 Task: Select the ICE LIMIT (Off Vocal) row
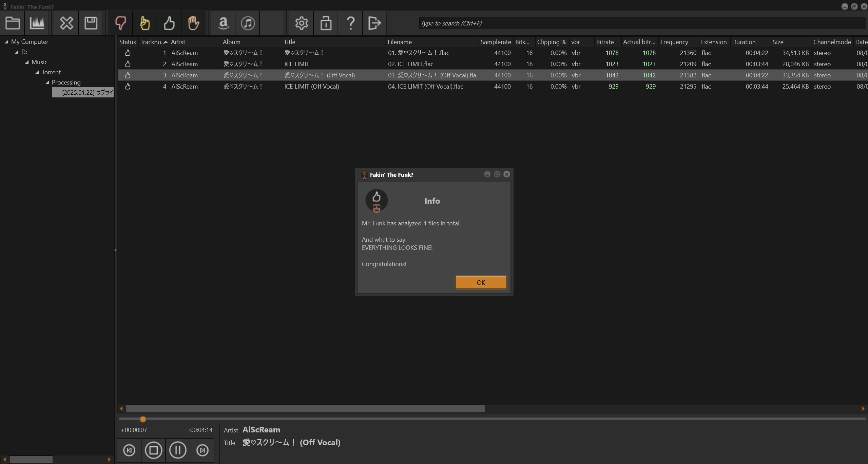(311, 86)
